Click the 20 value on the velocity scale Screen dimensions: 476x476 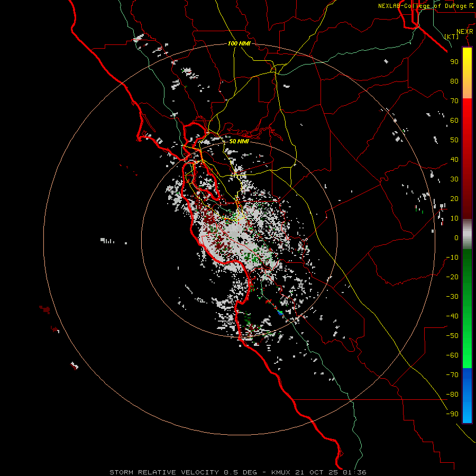[454, 198]
